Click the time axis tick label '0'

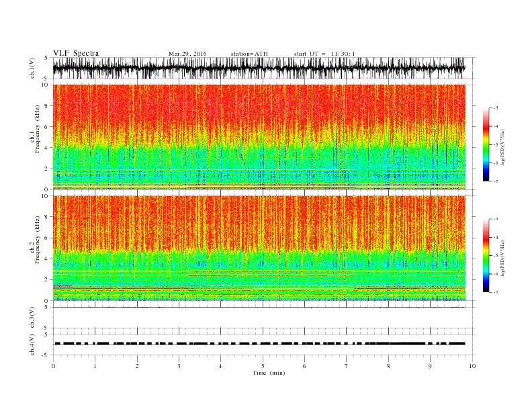[x=53, y=366]
